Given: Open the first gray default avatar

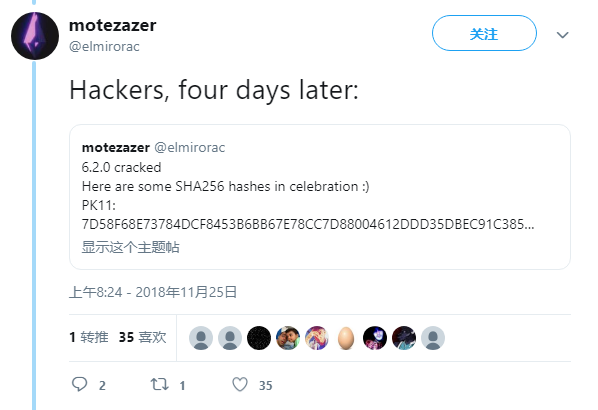Looking at the screenshot, I should [201, 338].
